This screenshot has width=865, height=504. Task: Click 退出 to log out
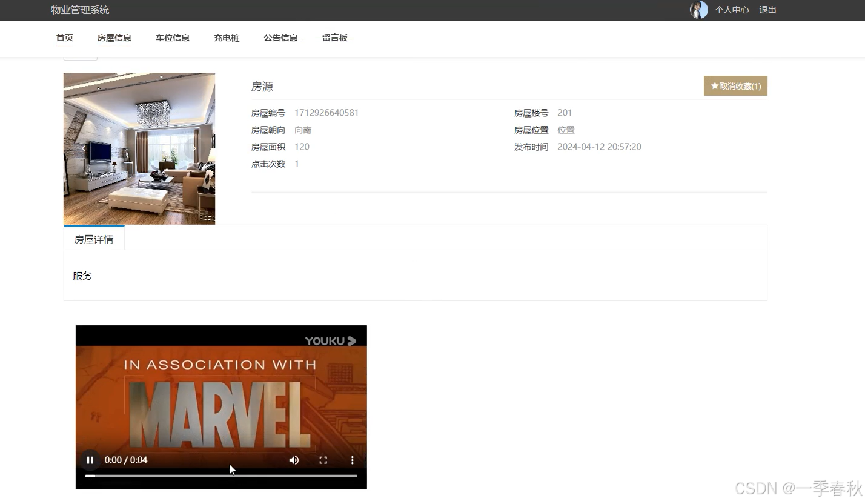coord(767,10)
